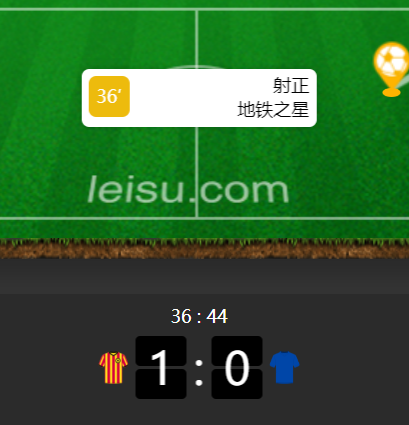
Task: Open the 地铁之星 team name
Action: click(x=273, y=110)
